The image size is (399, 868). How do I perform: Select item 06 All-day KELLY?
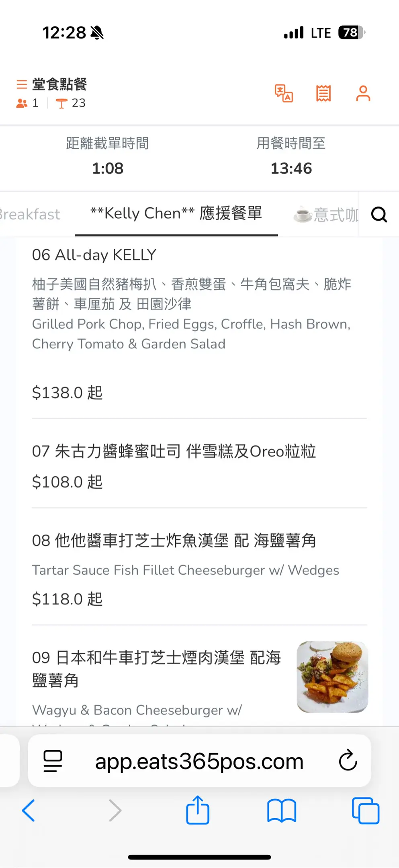coord(94,255)
